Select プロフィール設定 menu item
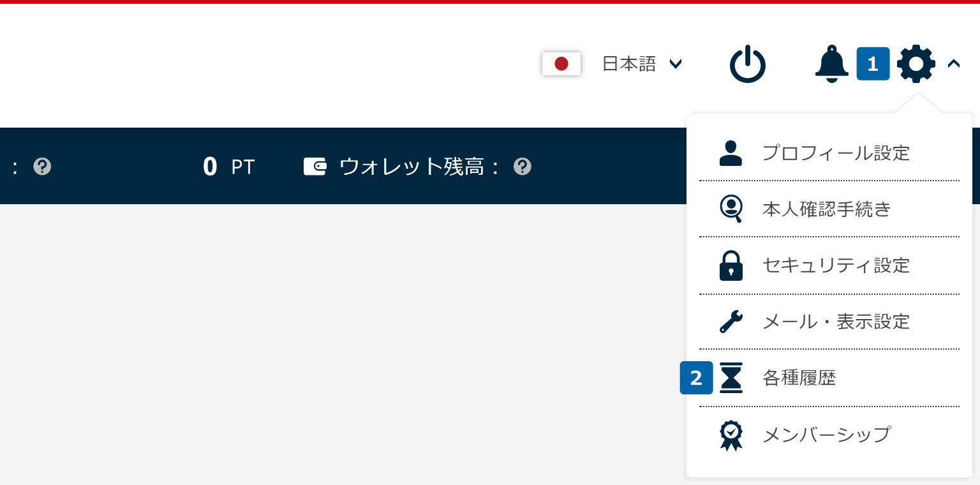 829,153
